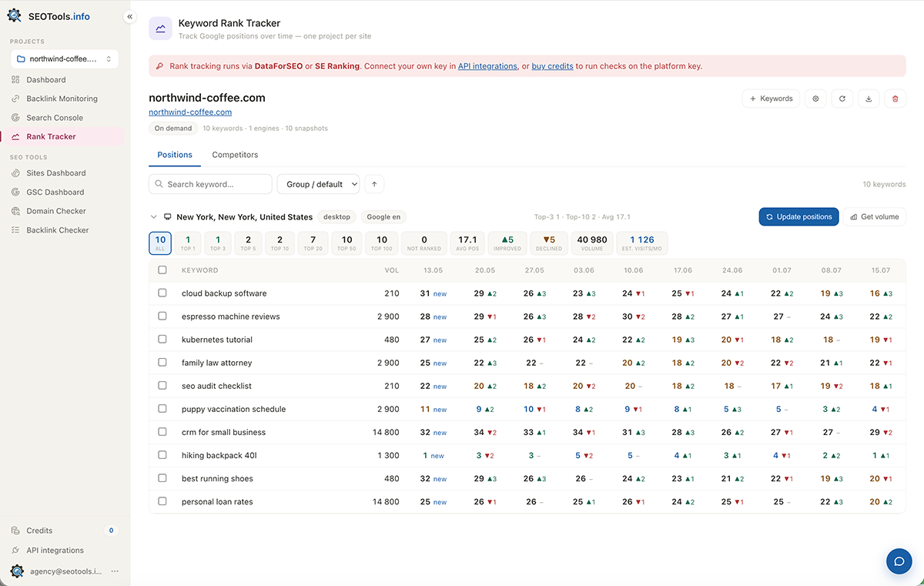
Task: Click the Search keyword input field
Action: point(210,184)
